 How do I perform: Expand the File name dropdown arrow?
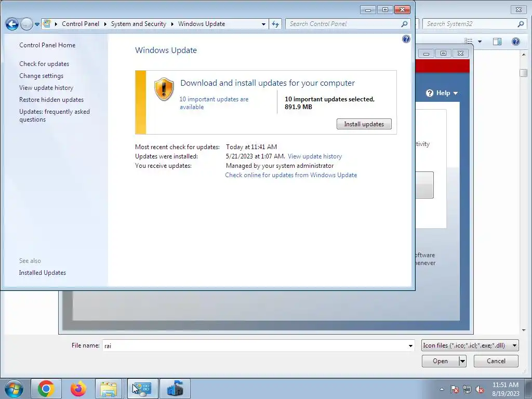[x=410, y=345]
